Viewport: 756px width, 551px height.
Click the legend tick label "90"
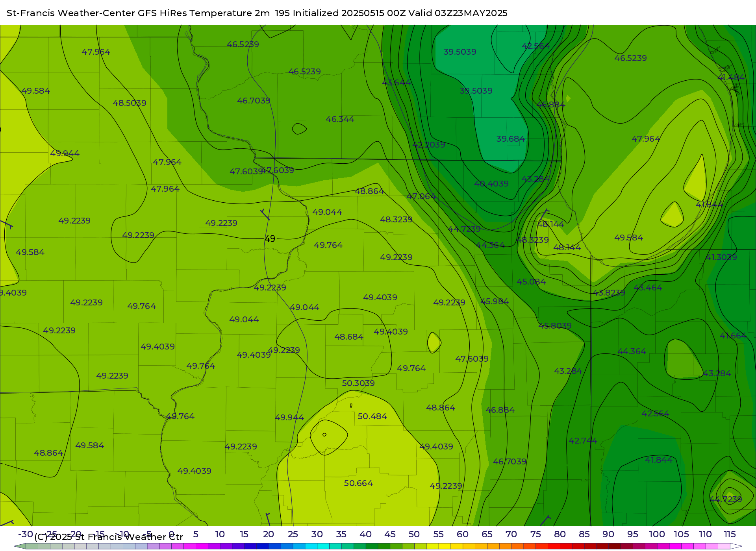click(608, 534)
